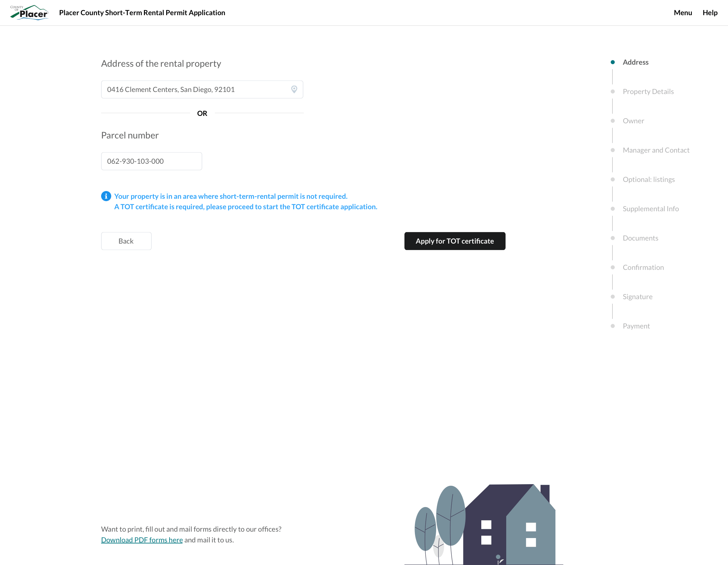Click the Signature step indicator dot
Image resolution: width=728 pixels, height=565 pixels.
click(612, 296)
